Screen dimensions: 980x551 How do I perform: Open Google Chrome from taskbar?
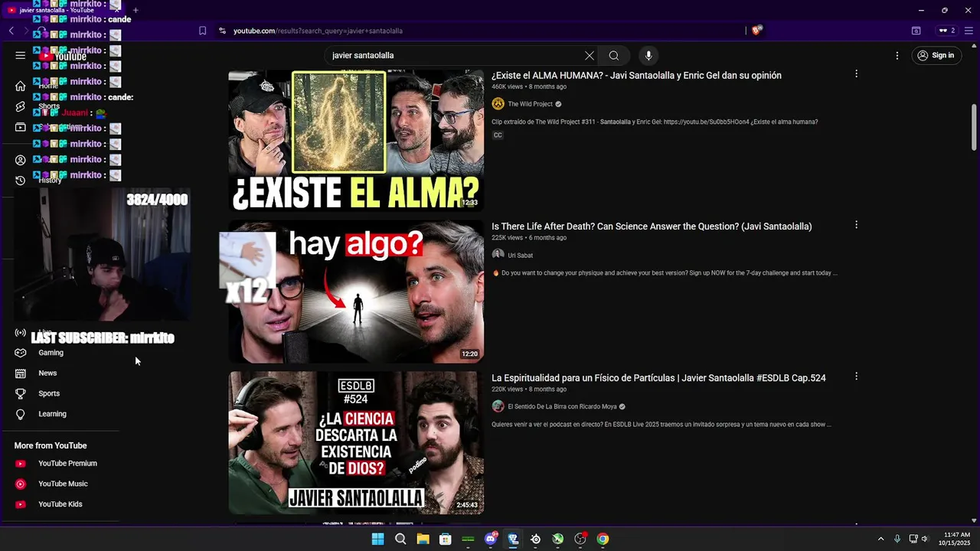[x=603, y=539]
